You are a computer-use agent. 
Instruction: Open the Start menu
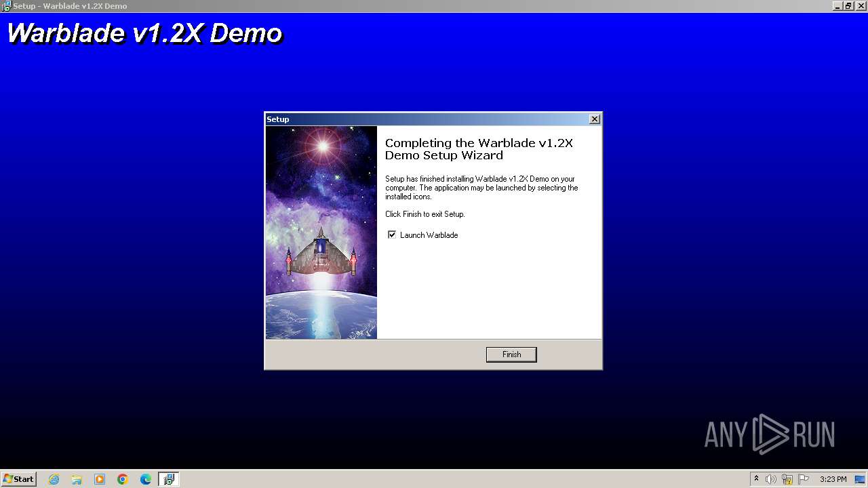click(x=19, y=479)
